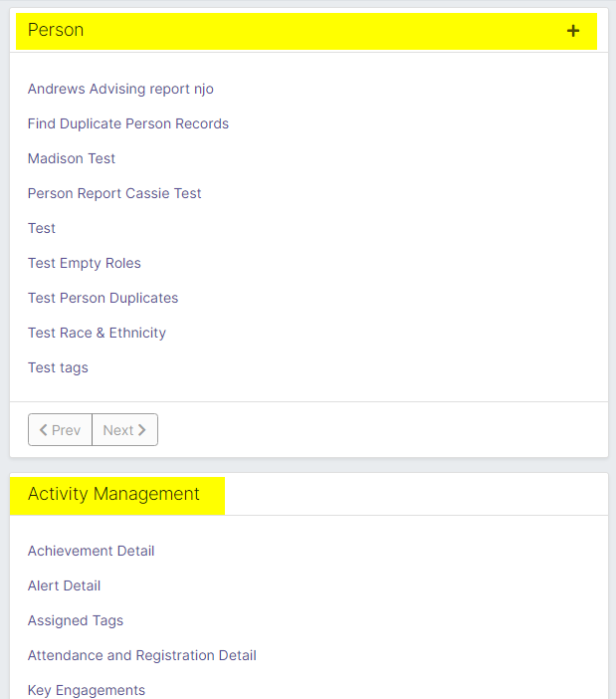616x699 pixels.
Task: Open Attendance and Registration Detail report
Action: click(142, 655)
